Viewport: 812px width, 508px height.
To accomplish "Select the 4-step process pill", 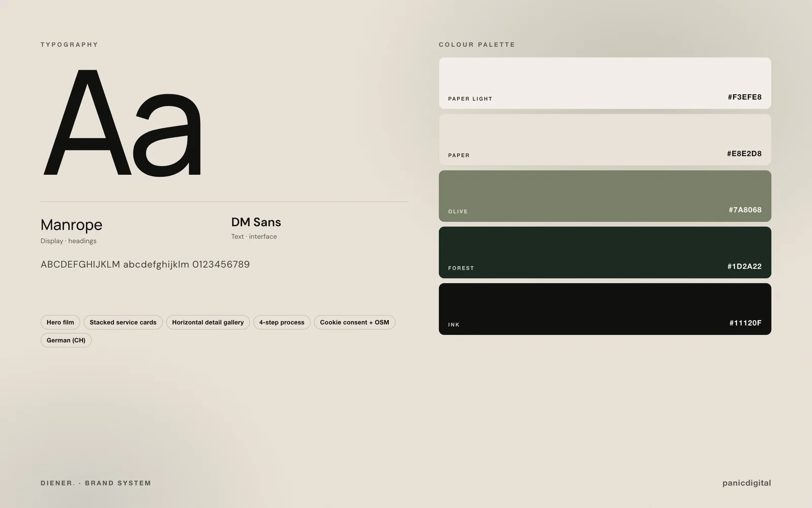I will click(282, 322).
